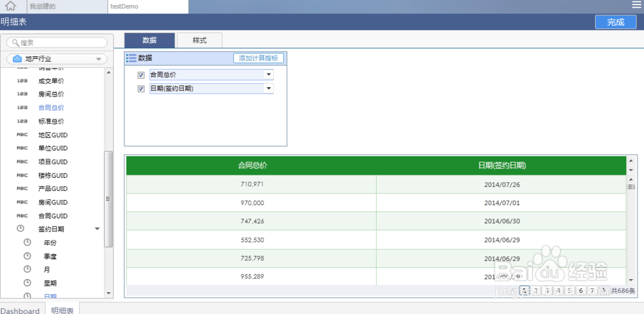Click numeric type icon for 合同总价
The height and width of the screenshot is (314, 644).
(22, 108)
